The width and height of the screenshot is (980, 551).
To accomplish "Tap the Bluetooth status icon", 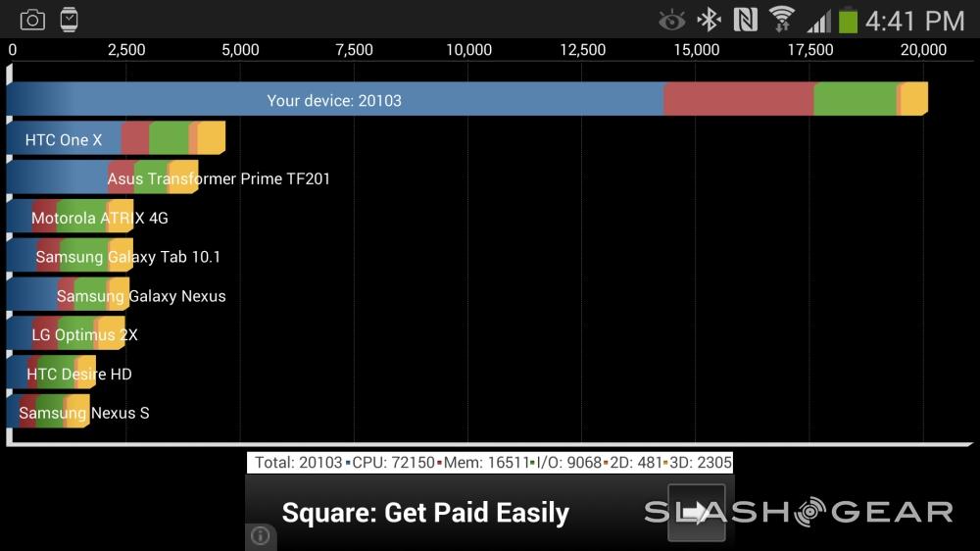I will 708,19.
